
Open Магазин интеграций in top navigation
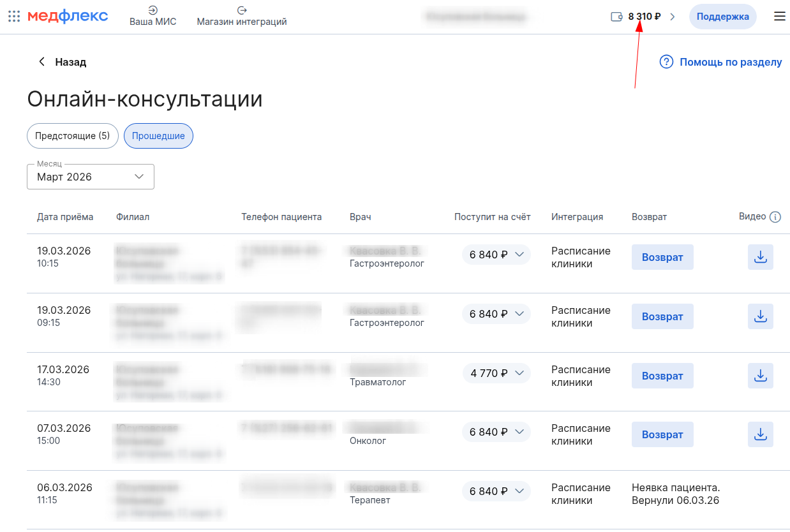click(x=242, y=17)
